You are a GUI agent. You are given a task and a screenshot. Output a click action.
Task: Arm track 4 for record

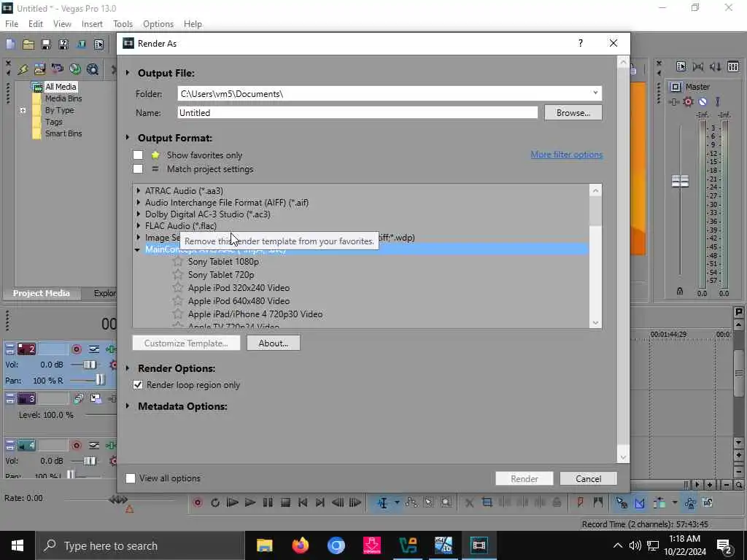(x=76, y=446)
